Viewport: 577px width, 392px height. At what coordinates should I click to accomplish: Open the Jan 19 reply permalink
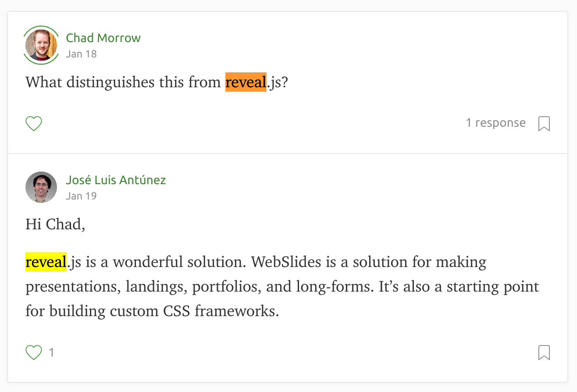click(x=81, y=196)
